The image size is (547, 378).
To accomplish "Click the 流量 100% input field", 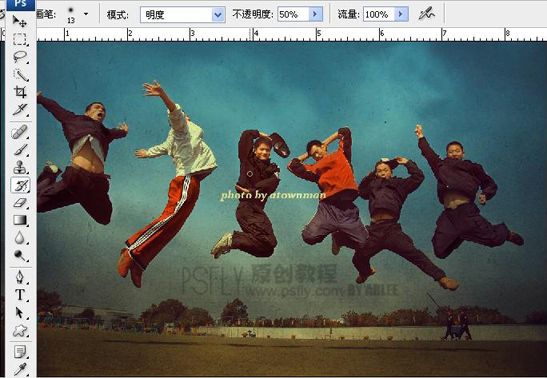I will tap(379, 14).
